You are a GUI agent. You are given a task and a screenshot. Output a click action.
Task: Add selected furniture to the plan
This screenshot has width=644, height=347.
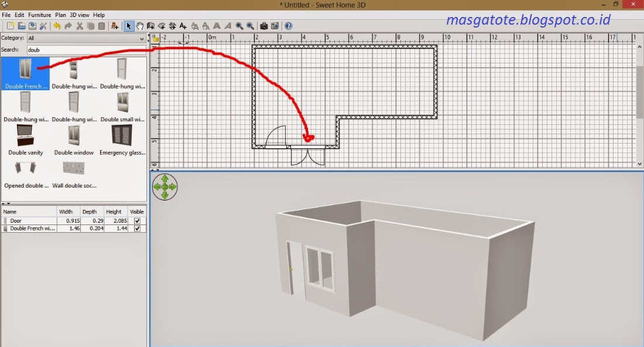coord(114,26)
